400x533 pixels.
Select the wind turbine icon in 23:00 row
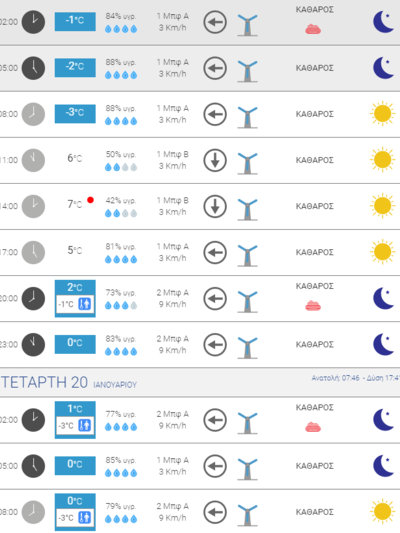pos(248,348)
